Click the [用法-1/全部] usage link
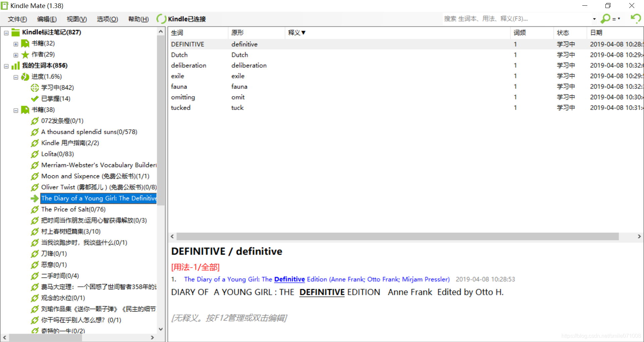The image size is (644, 342). [x=195, y=267]
